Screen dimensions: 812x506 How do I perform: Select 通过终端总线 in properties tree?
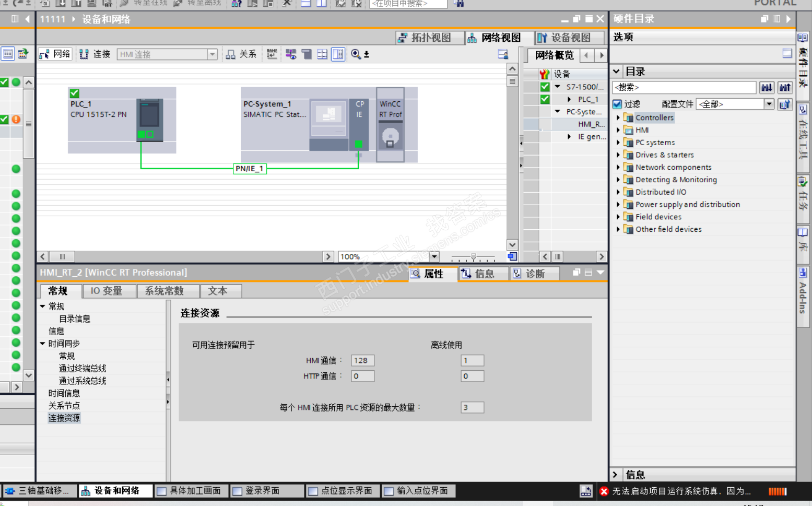83,368
